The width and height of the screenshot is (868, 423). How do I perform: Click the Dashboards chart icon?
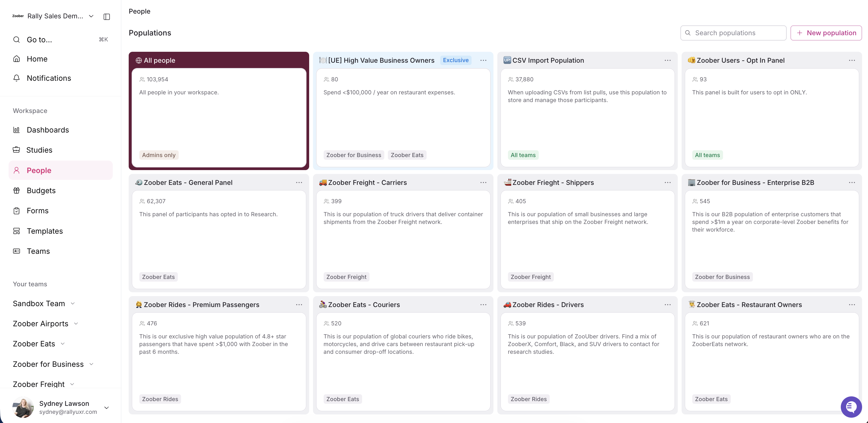click(x=17, y=130)
